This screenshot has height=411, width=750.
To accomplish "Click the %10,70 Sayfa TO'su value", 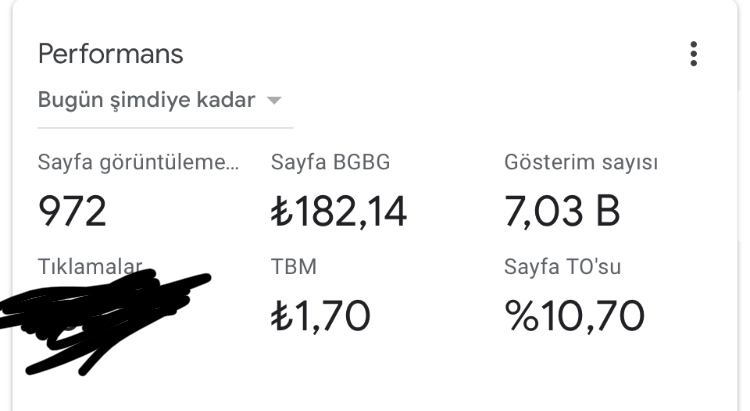I will (x=574, y=315).
